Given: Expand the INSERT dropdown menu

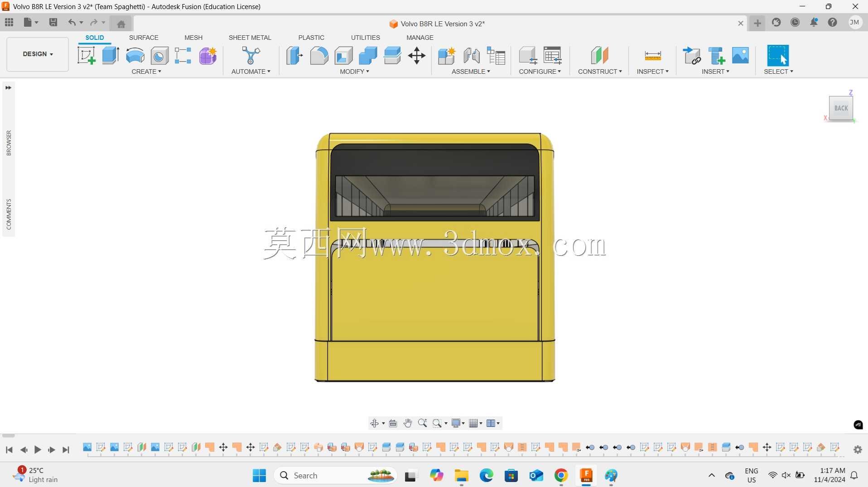Looking at the screenshot, I should (716, 72).
